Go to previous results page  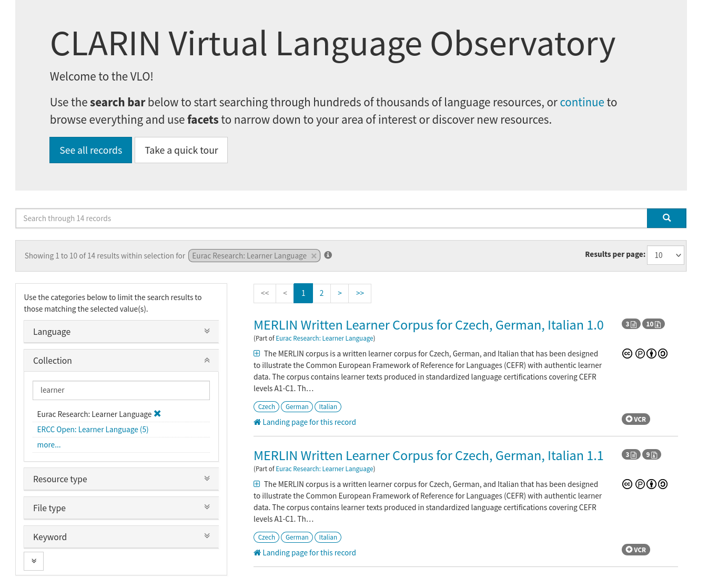[285, 293]
